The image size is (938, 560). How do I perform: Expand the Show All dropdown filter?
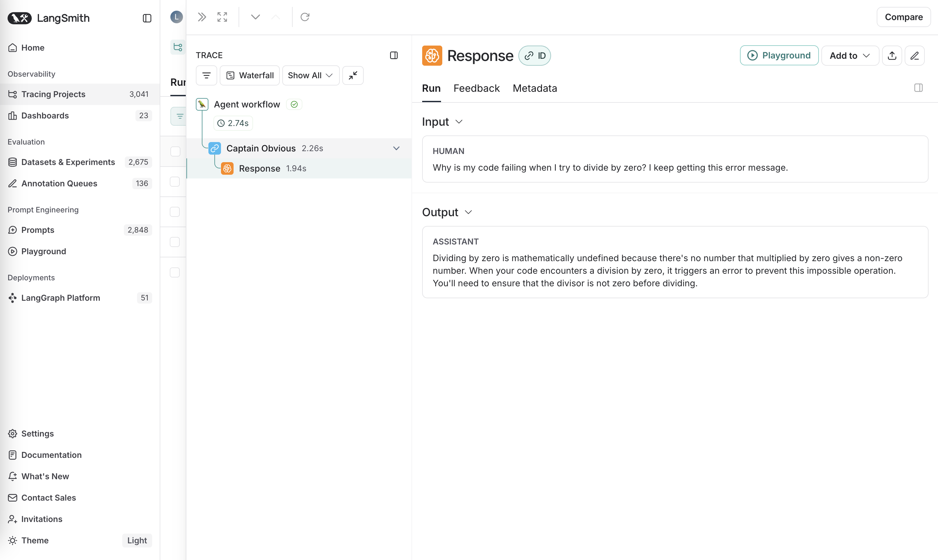pyautogui.click(x=311, y=75)
